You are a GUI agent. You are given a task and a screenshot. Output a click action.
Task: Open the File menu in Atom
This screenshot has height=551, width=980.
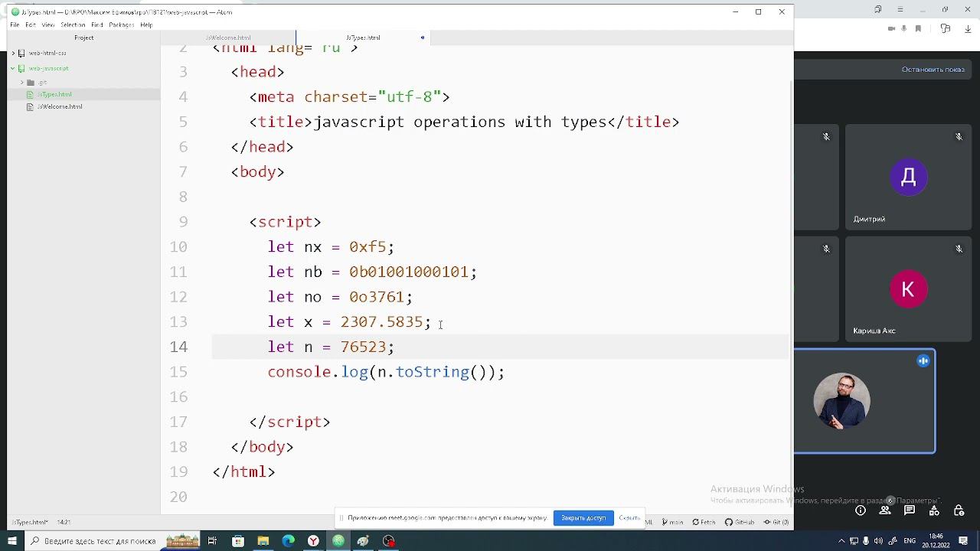15,24
